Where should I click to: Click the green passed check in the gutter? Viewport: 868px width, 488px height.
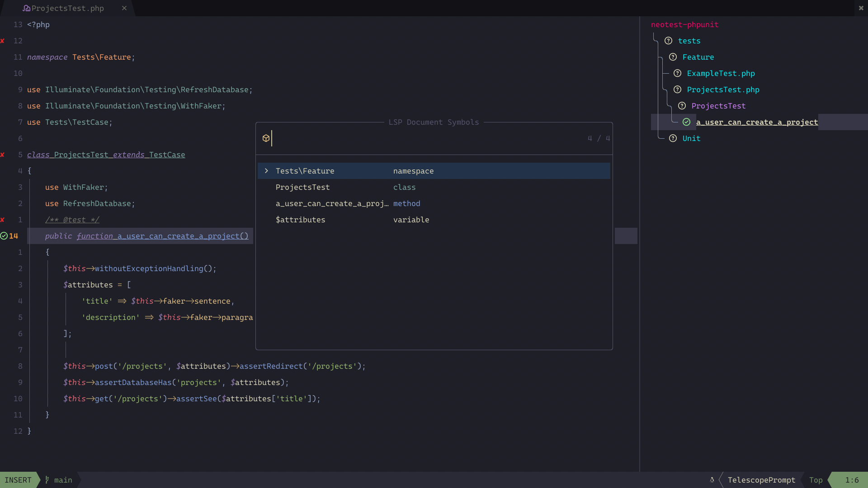point(4,235)
